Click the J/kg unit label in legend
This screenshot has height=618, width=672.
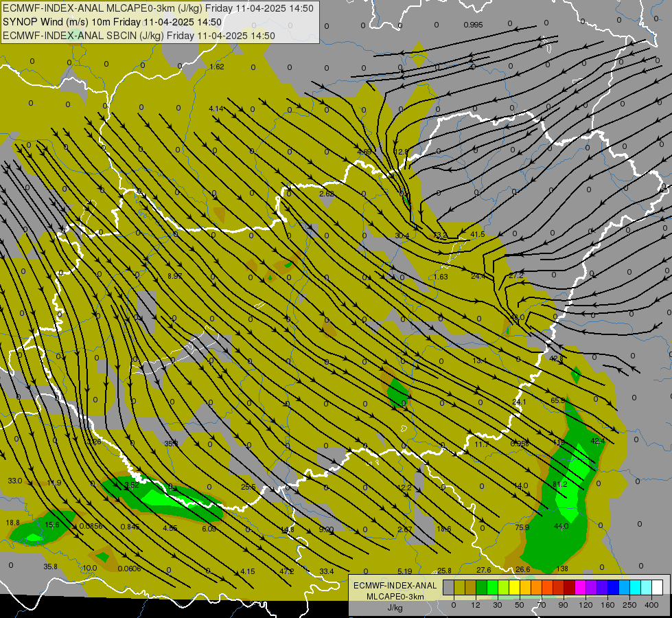(395, 608)
